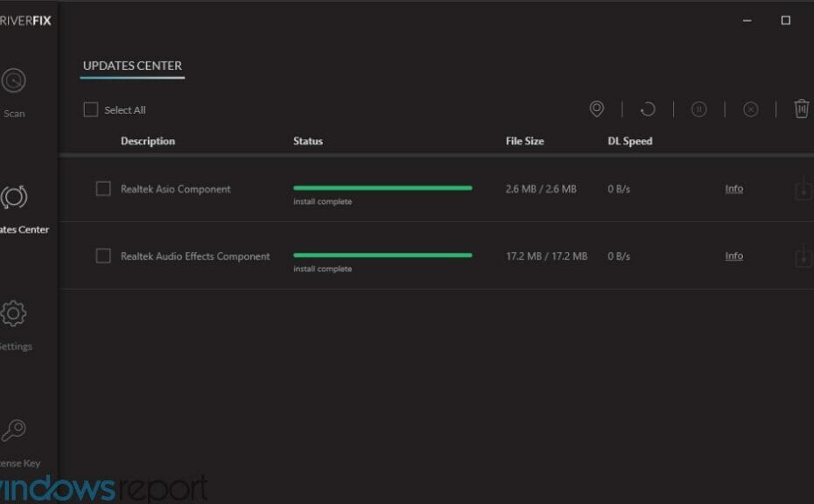Open Info link for Realtek Audio Effects Component
Viewport: 814px width, 504px height.
pyautogui.click(x=734, y=255)
